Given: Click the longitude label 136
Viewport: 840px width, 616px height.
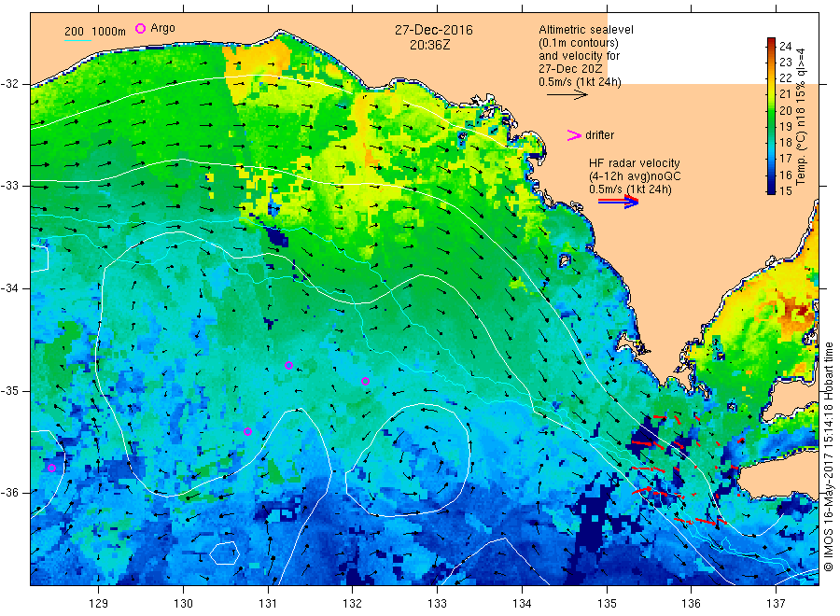Looking at the screenshot, I should [691, 604].
